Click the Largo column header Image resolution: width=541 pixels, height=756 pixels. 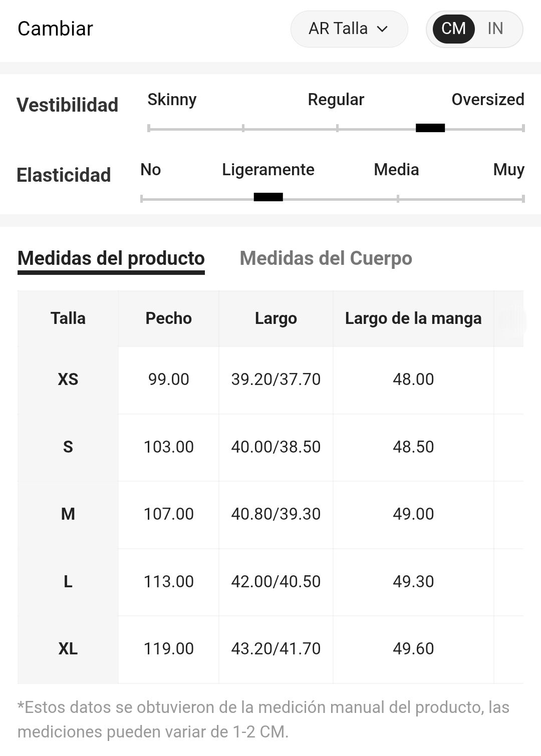[276, 318]
